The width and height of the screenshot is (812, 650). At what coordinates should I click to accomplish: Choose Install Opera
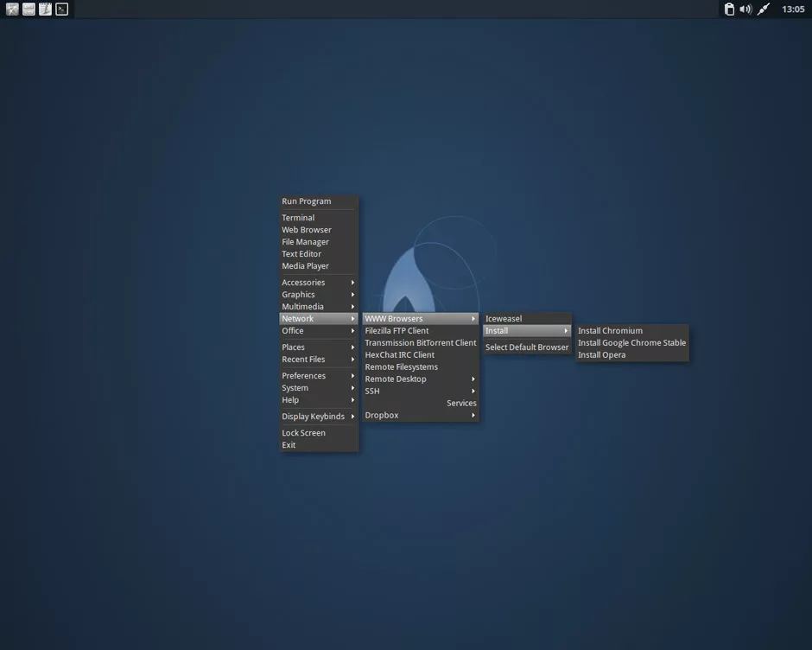(632, 355)
